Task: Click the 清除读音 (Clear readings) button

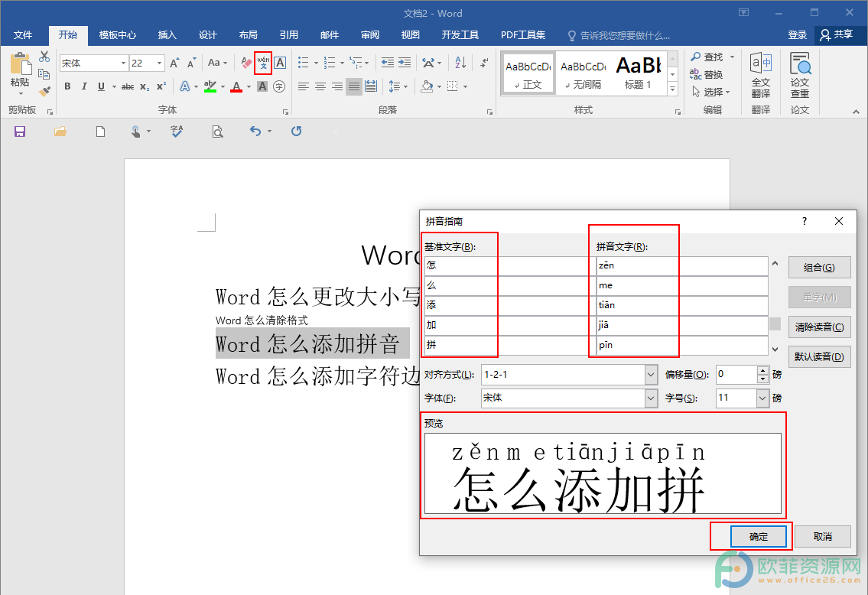Action: point(819,327)
